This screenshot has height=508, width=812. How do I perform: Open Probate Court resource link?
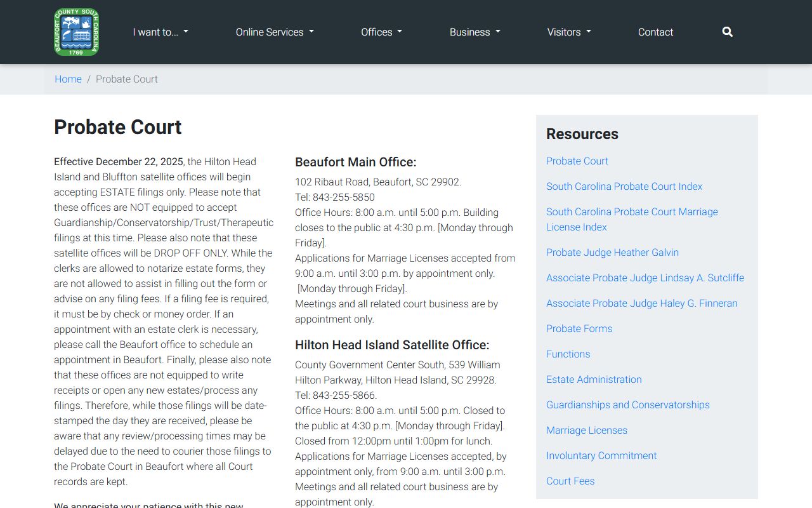pos(577,161)
